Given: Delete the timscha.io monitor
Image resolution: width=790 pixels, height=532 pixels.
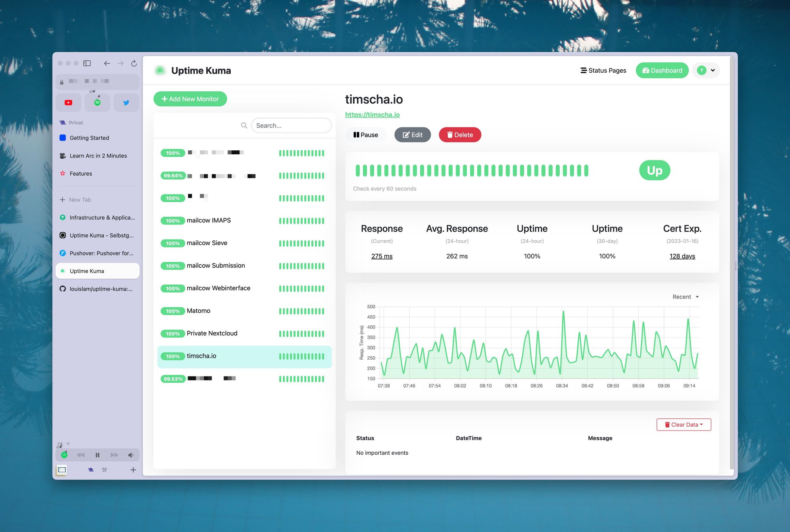Looking at the screenshot, I should coord(460,135).
